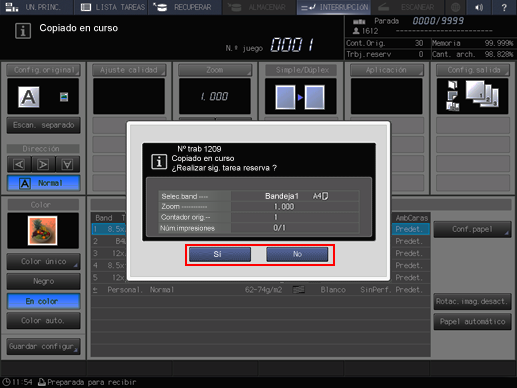Click the bypass tray icon in list
Image resolution: width=517 pixels, height=388 pixels.
(x=95, y=290)
